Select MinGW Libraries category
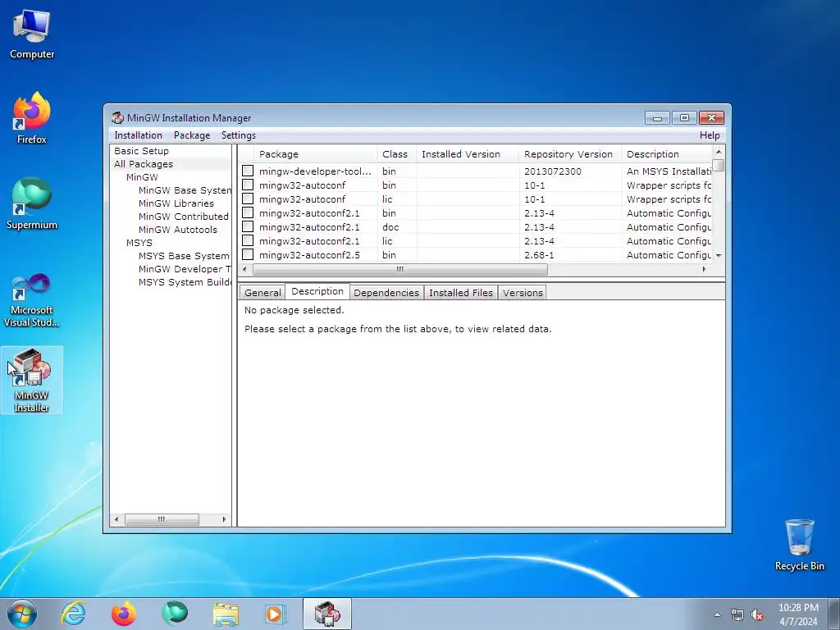 [176, 203]
